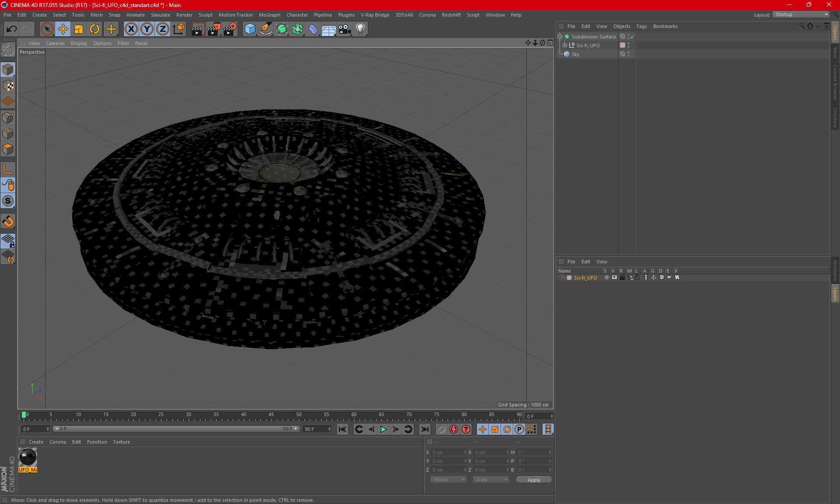The image size is (840, 504).
Task: Toggle Y axis lock
Action: (x=147, y=29)
